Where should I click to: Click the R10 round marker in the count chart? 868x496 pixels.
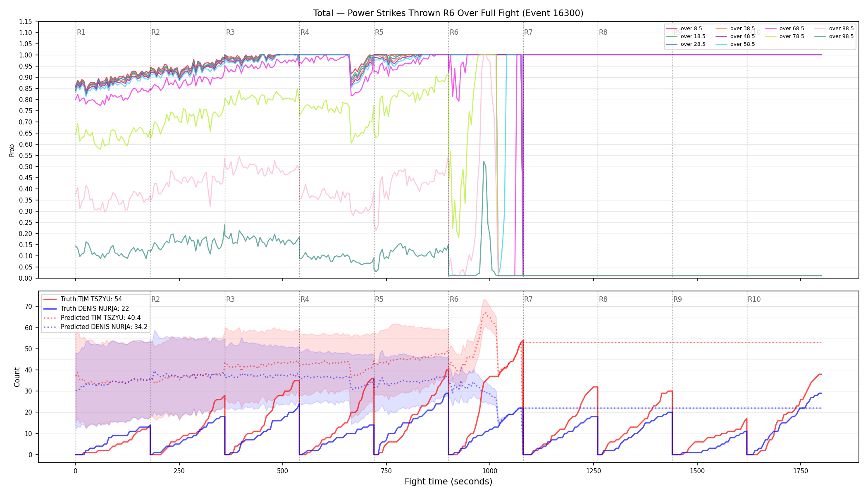pos(754,299)
